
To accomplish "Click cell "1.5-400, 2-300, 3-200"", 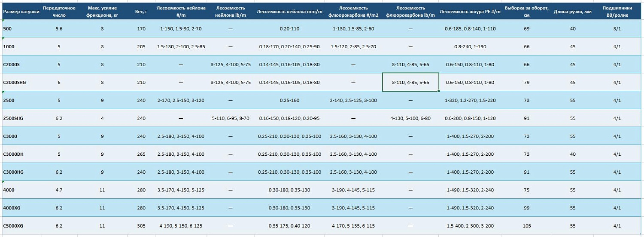I will click(x=470, y=225).
